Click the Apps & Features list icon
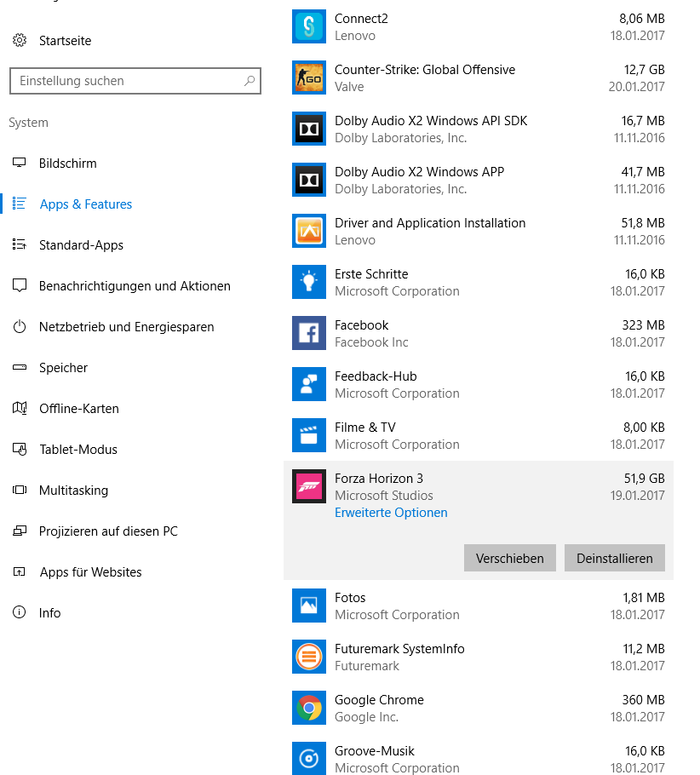The height and width of the screenshot is (775, 700). click(x=20, y=204)
